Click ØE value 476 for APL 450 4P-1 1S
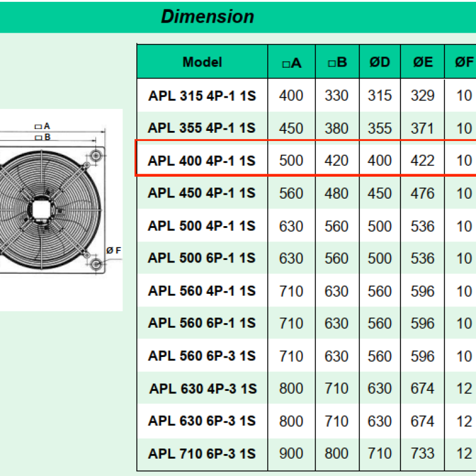This screenshot has height=476, width=476. pyautogui.click(x=422, y=193)
